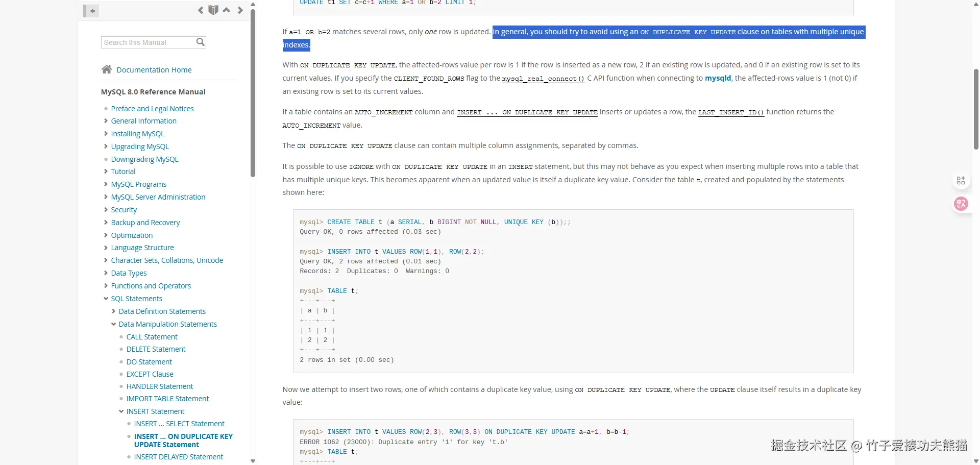Click 'ERROR 1062 (23000)' code line
Viewport: 980px width, 465px height.
[404, 442]
